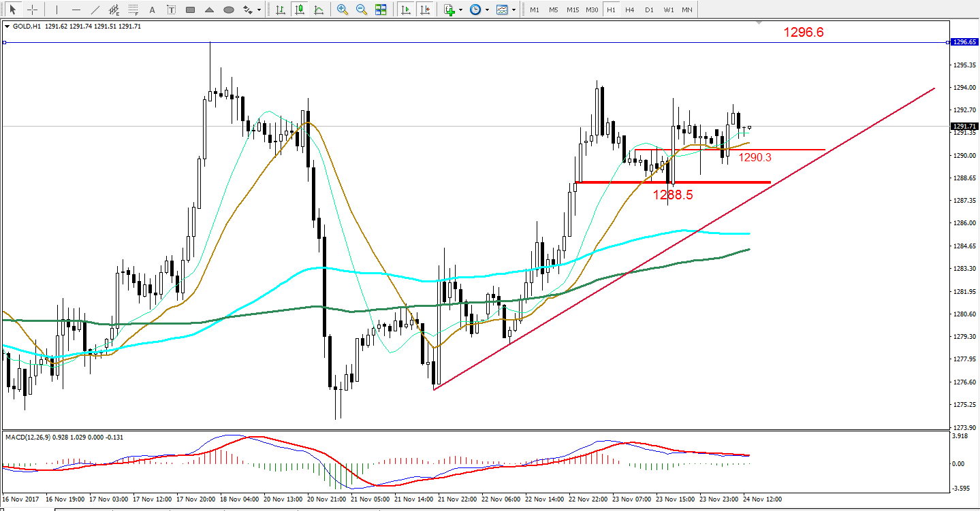Toggle Chart Shift from right border
This screenshot has width=980, height=511.
pos(425,10)
